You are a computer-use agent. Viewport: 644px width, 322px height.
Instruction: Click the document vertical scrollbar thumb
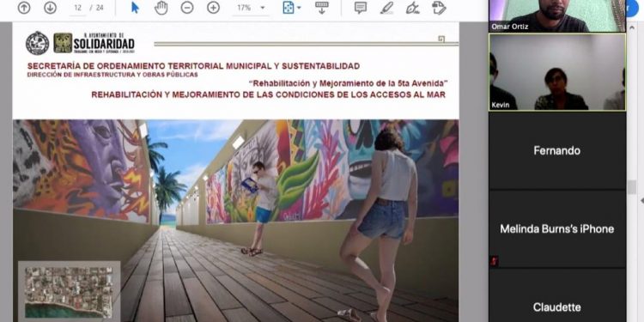(632, 187)
